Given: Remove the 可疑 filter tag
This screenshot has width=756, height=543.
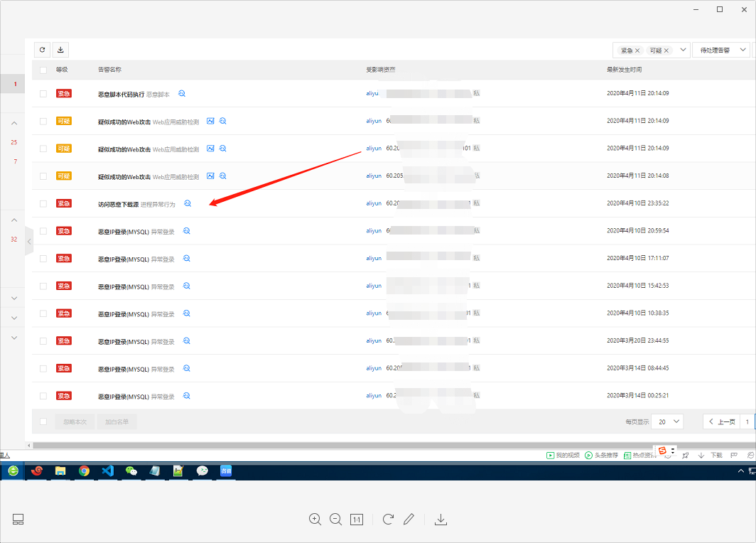Looking at the screenshot, I should click(666, 50).
